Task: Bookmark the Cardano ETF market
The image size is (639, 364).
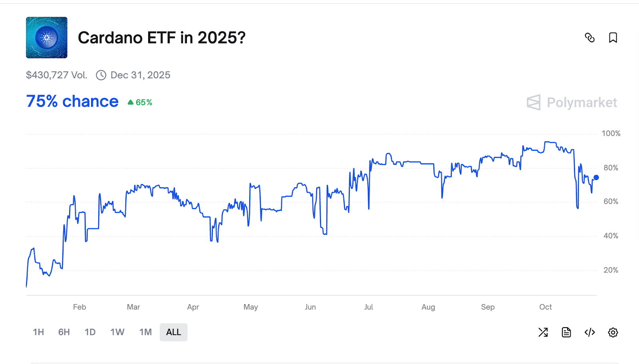Action: pos(613,38)
